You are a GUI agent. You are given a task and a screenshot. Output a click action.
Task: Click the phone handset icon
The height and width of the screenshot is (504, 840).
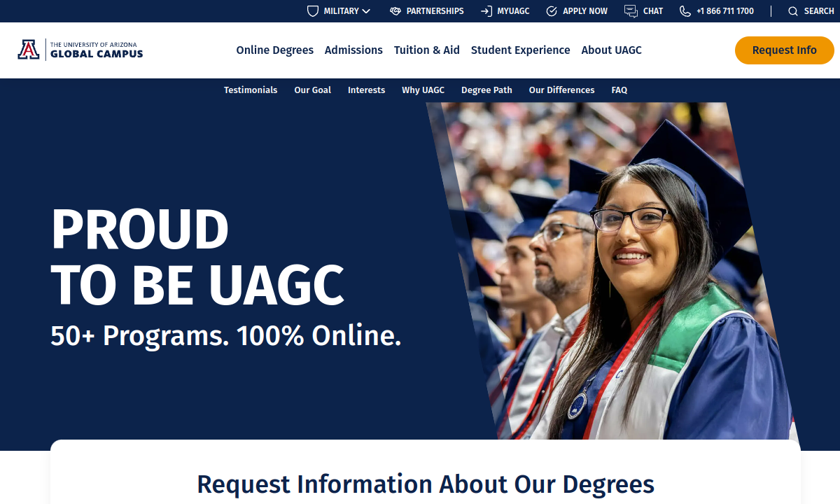tap(685, 11)
